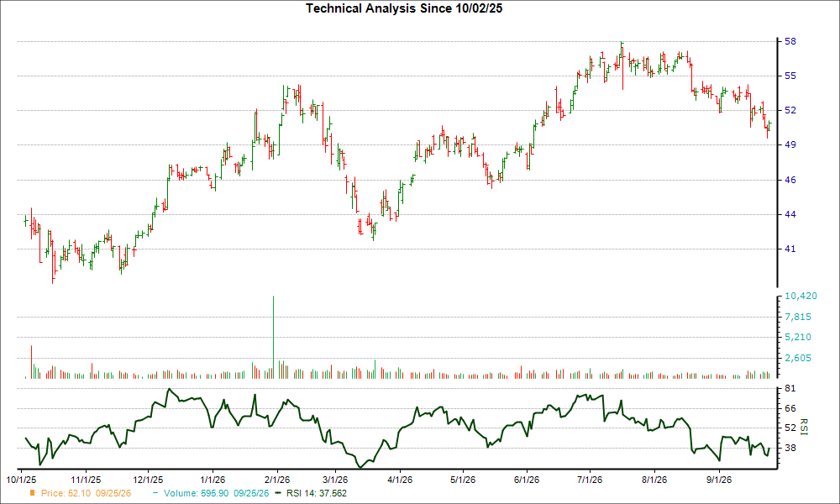The image size is (840, 504).
Task: Click the price axis label 49
Action: click(790, 144)
